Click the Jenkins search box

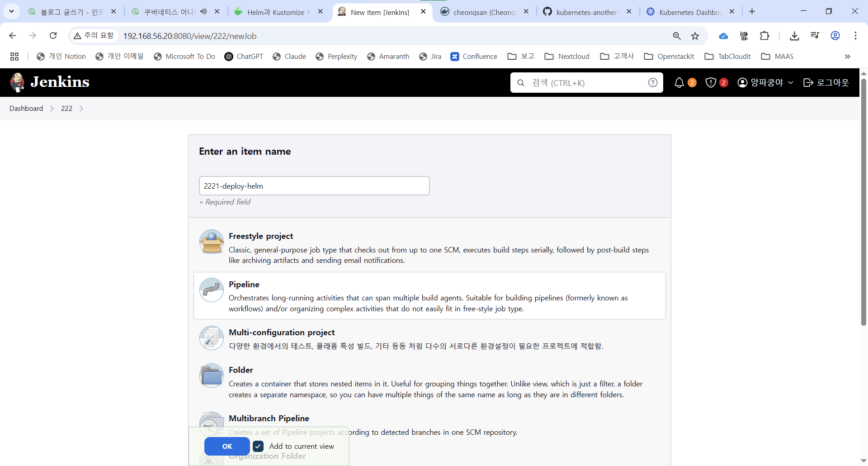pos(587,83)
